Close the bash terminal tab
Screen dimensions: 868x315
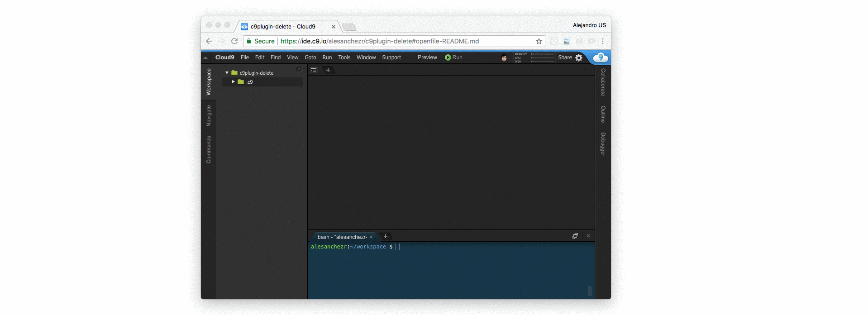(x=371, y=237)
